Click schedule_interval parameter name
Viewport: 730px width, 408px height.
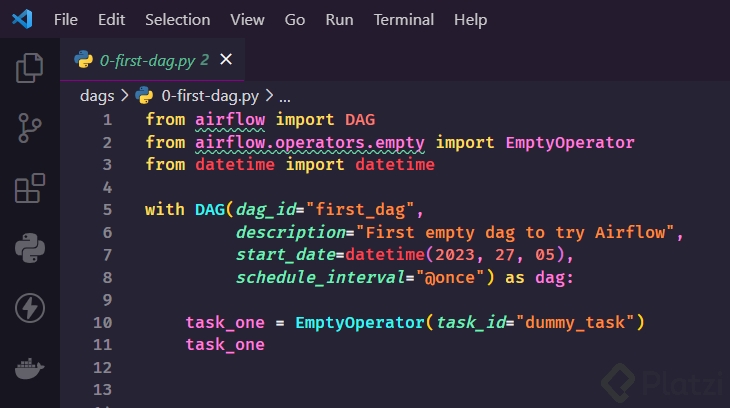pos(320,278)
